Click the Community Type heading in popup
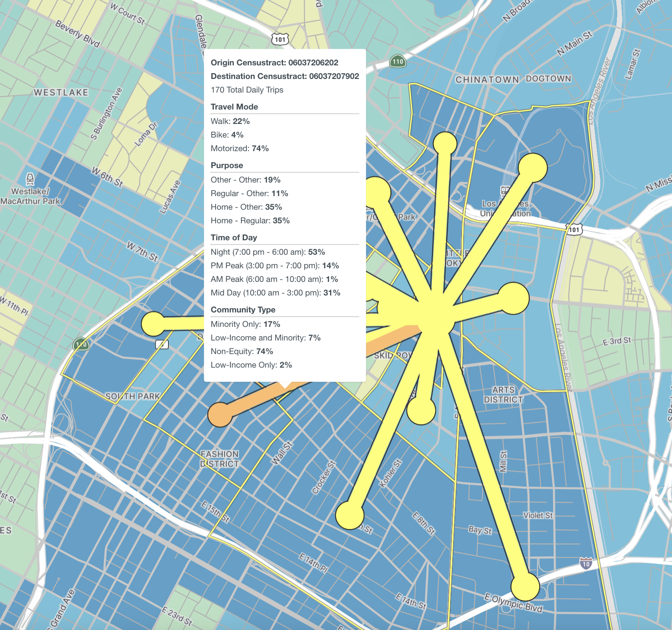672x630 pixels. click(243, 309)
